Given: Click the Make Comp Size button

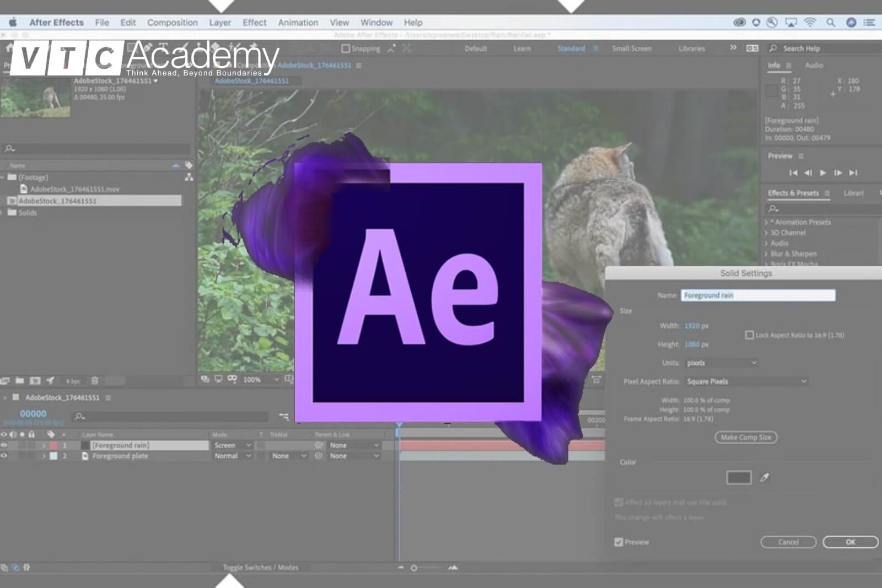Looking at the screenshot, I should (x=745, y=437).
